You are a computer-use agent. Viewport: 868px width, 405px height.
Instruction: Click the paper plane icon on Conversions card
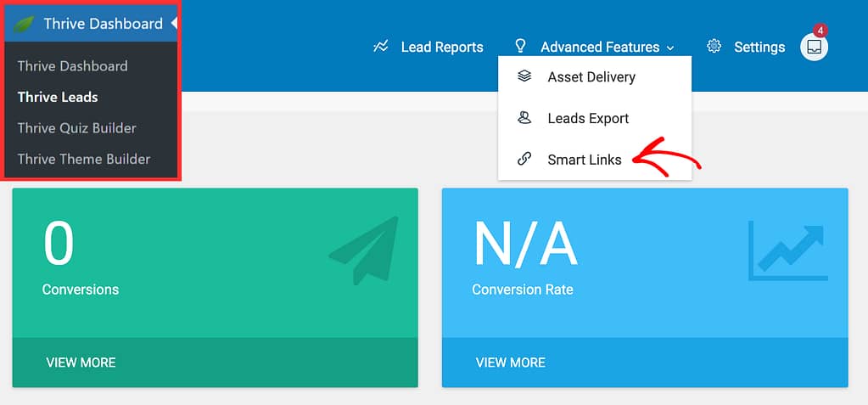coord(364,250)
